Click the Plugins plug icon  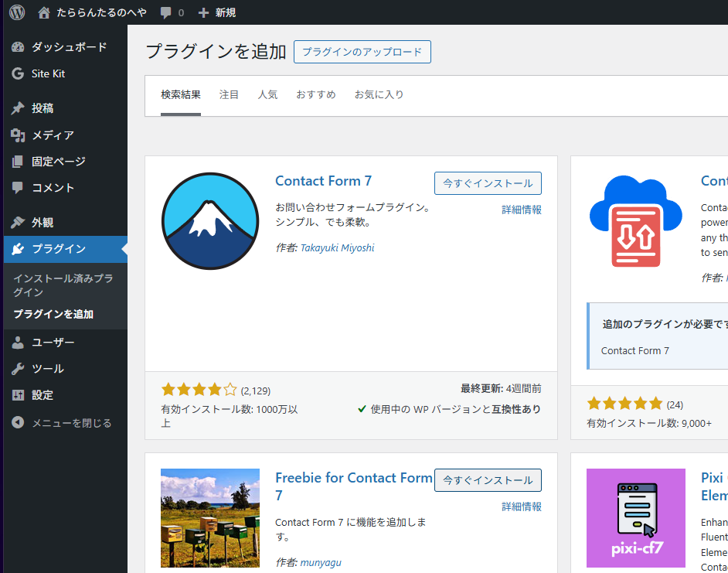(x=18, y=249)
